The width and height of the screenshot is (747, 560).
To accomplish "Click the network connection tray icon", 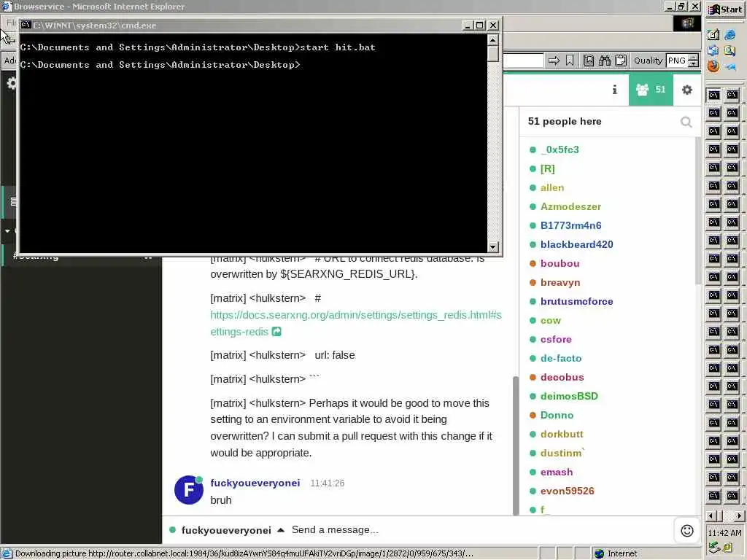I will pos(713,548).
